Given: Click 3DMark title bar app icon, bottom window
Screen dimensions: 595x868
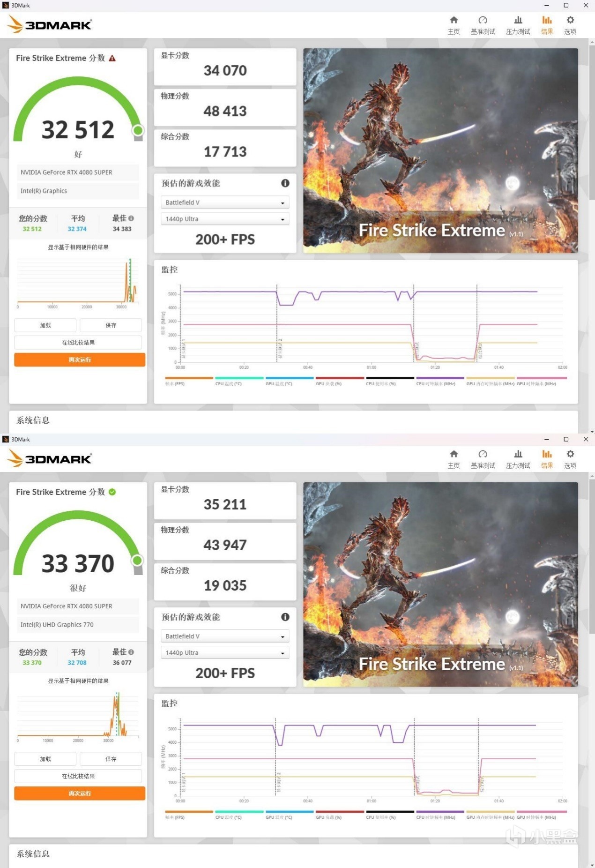Looking at the screenshot, I should click(6, 440).
